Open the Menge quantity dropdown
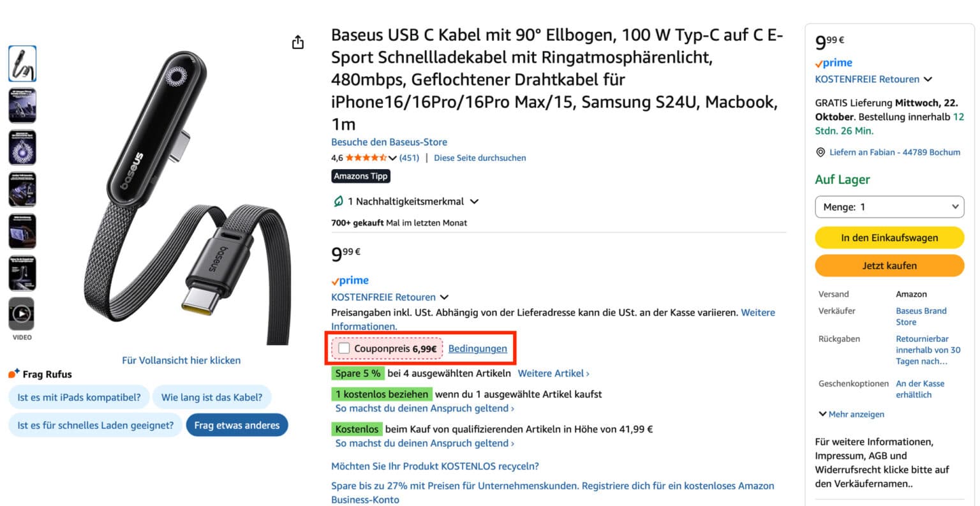 (x=889, y=207)
